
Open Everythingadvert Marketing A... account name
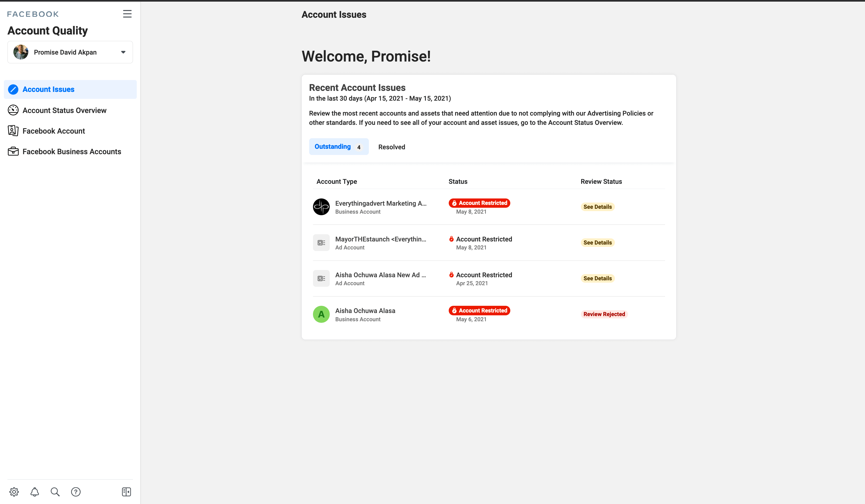(x=381, y=203)
